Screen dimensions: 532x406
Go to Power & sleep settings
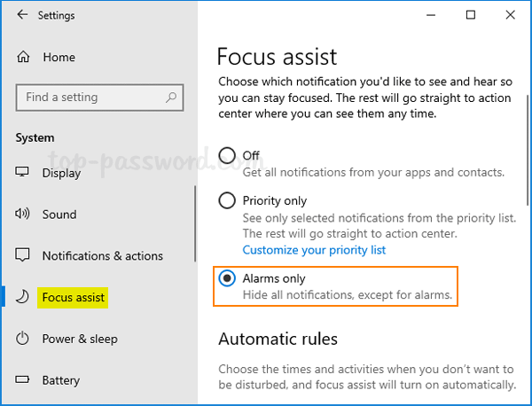pos(80,339)
